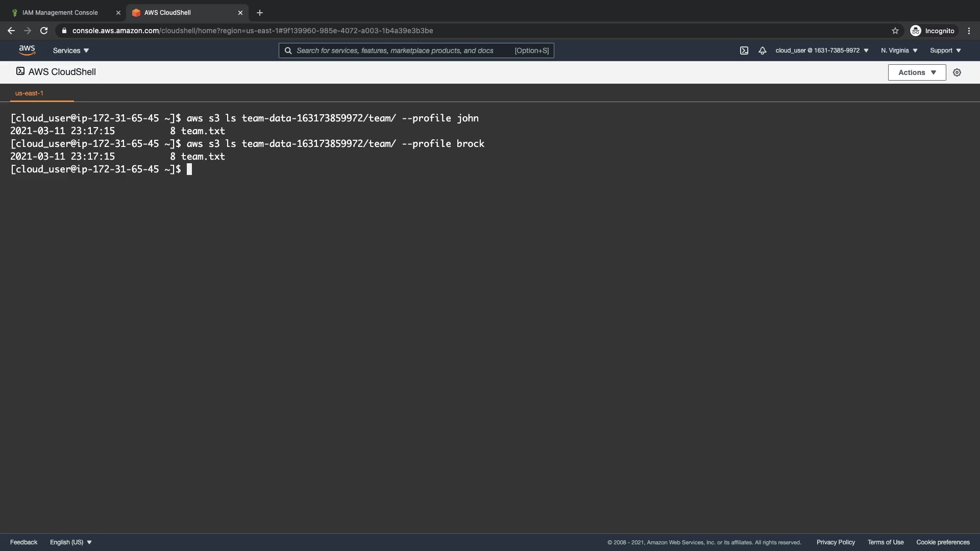Click the AWS logo home icon

(x=27, y=50)
